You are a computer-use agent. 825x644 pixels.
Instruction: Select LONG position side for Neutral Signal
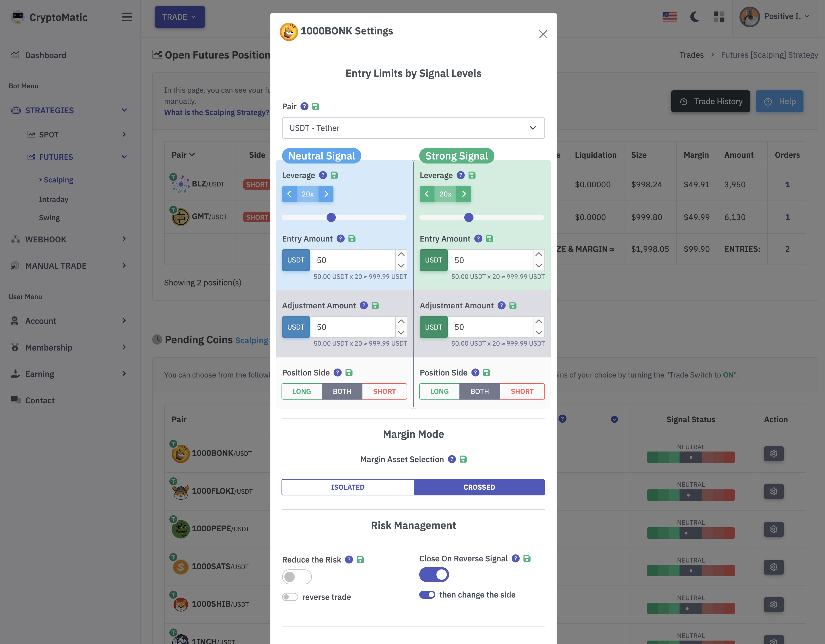(x=301, y=392)
